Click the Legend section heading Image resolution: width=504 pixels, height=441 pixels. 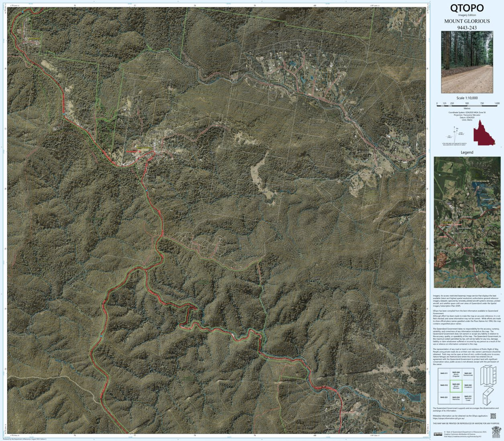(467, 153)
